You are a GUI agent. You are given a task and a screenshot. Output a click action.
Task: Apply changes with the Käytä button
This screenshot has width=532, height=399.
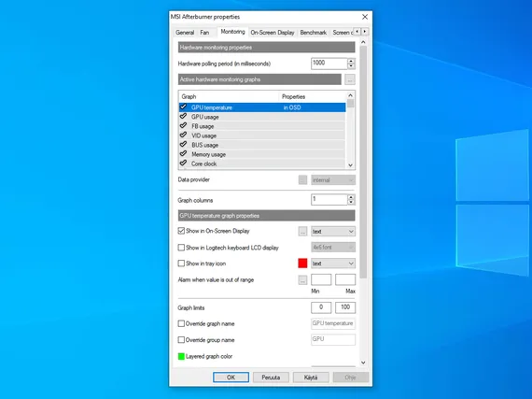pos(311,378)
